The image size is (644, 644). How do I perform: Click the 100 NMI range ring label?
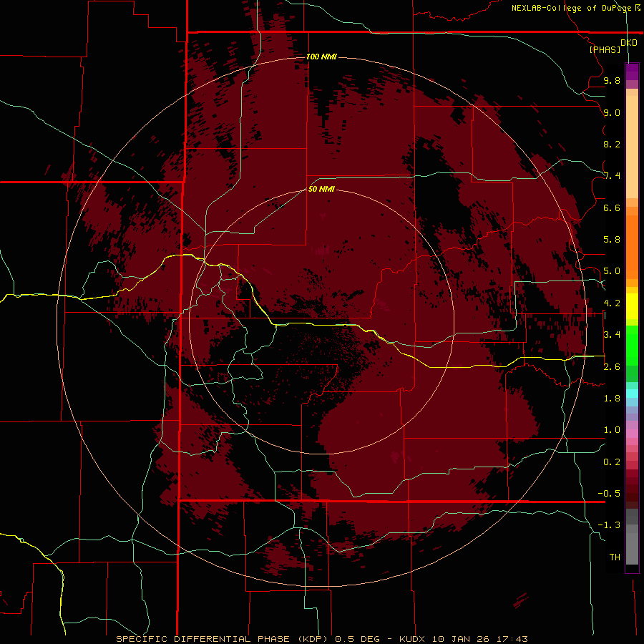click(321, 57)
